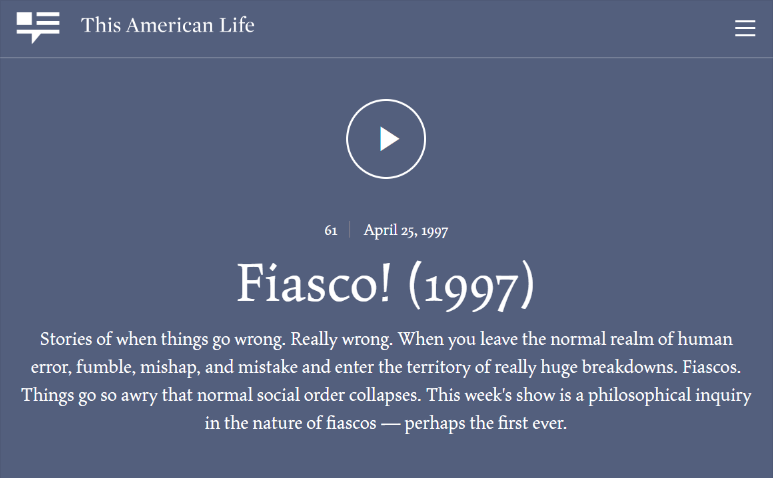This screenshot has width=773, height=478.
Task: Click the header bar's horizontal divider line
Action: coord(386,57)
